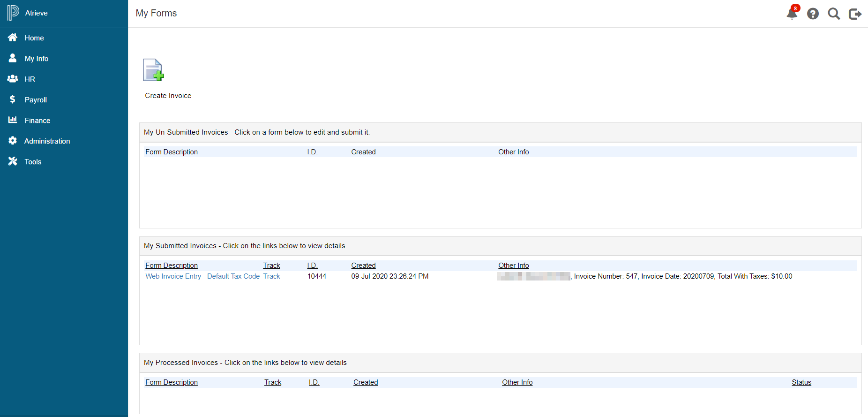Open the My Info menu
The height and width of the screenshot is (417, 868).
point(36,59)
